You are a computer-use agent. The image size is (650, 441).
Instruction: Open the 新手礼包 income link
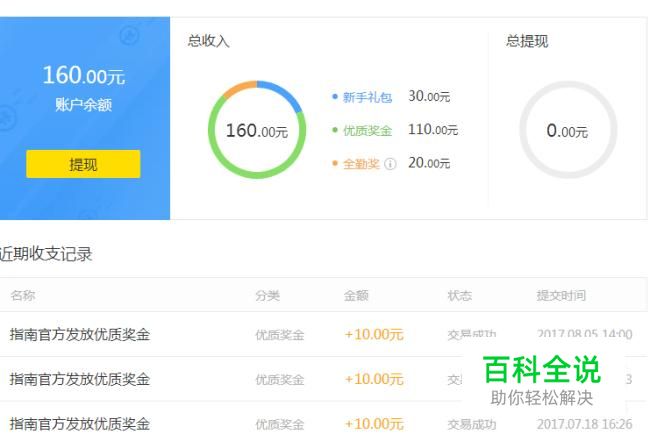coord(367,97)
